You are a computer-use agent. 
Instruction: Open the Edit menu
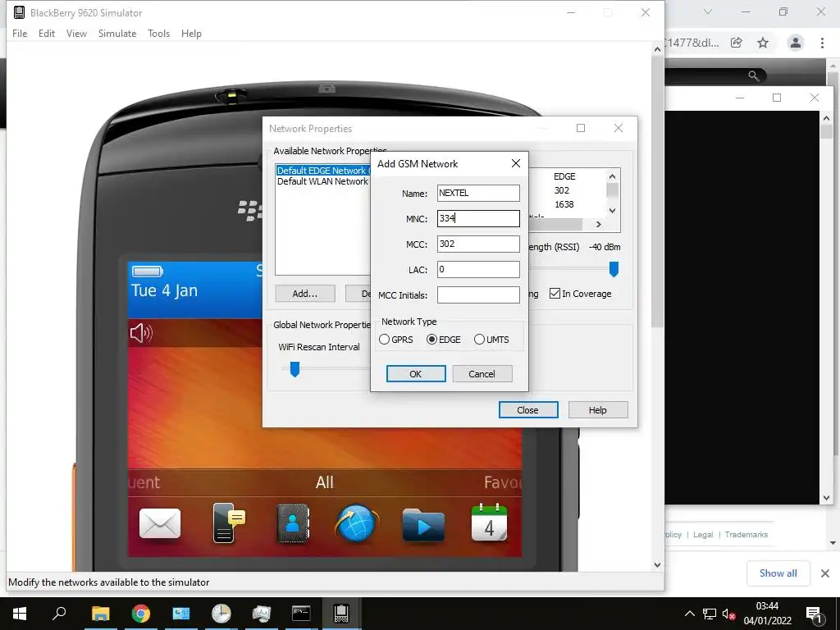47,33
